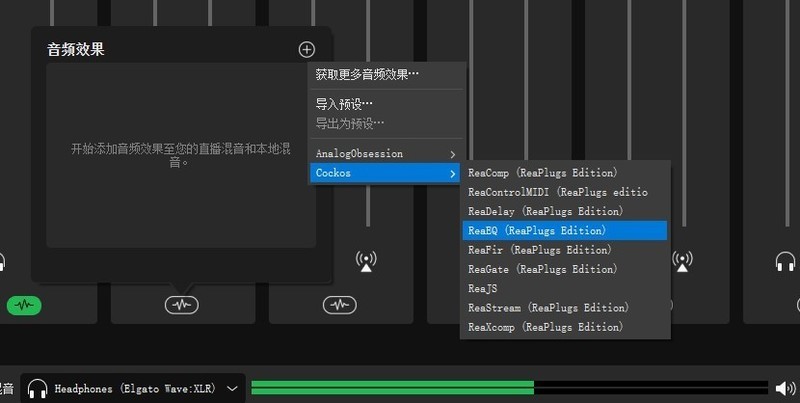Image resolution: width=800 pixels, height=403 pixels.
Task: Click headphone icon beside Headphones (Elgato Wave:XLR)
Action: pyautogui.click(x=38, y=389)
